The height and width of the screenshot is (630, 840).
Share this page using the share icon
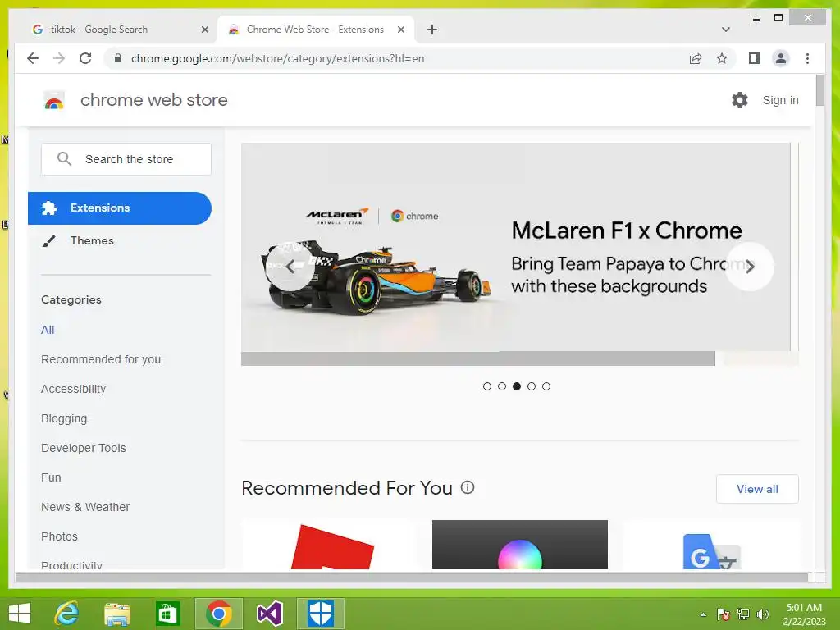(696, 58)
